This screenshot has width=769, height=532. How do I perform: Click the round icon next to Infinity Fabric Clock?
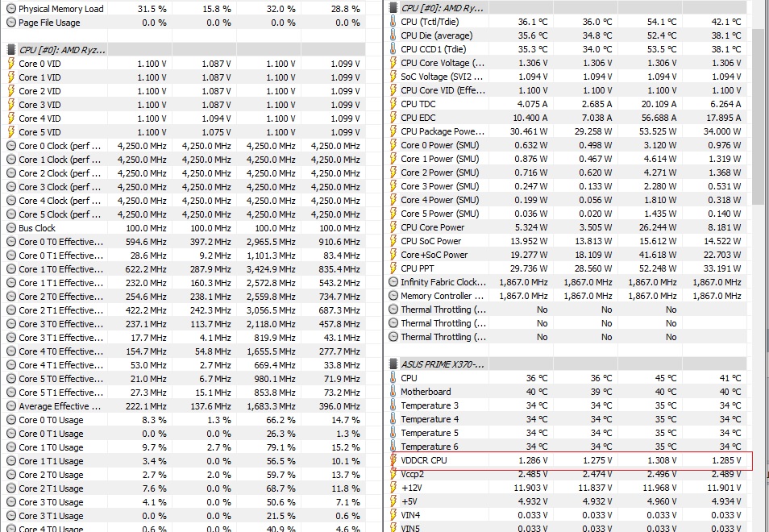click(x=393, y=282)
